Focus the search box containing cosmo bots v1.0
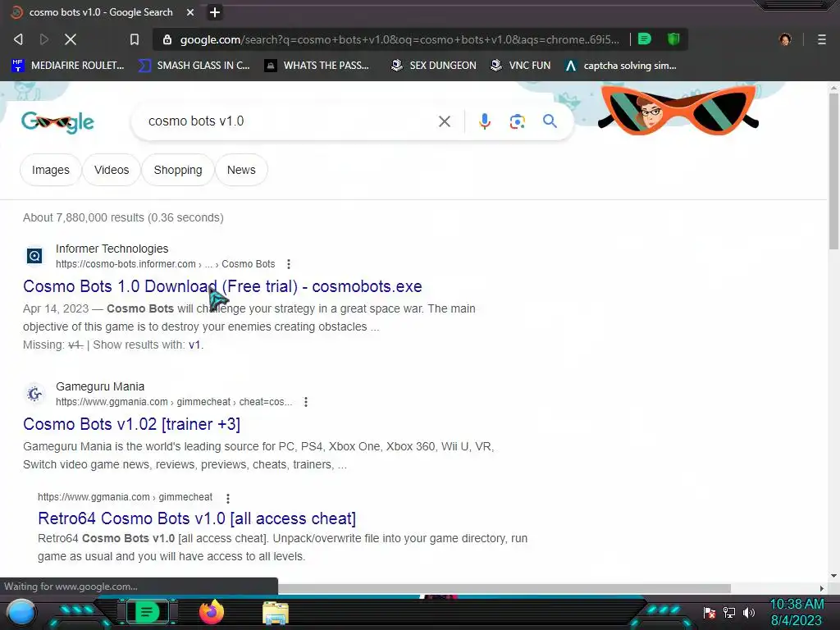The width and height of the screenshot is (840, 630). click(x=290, y=121)
